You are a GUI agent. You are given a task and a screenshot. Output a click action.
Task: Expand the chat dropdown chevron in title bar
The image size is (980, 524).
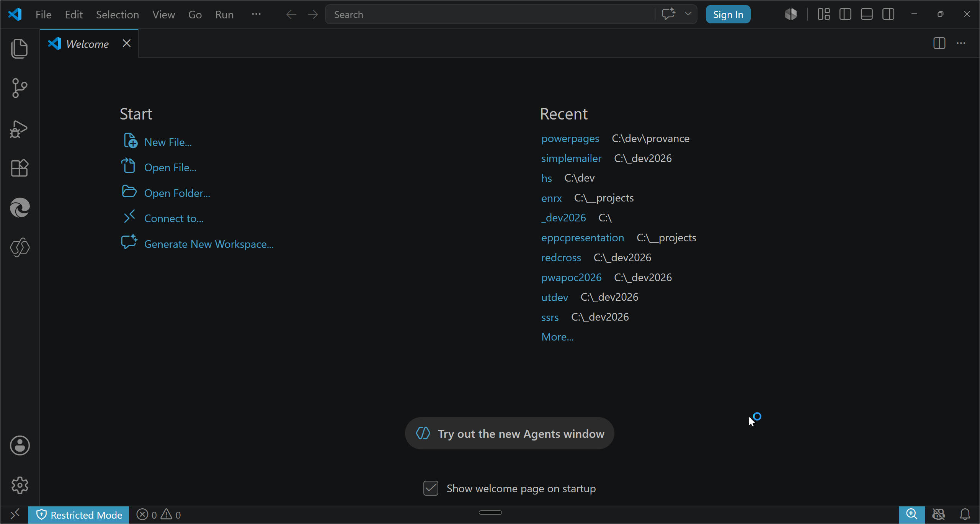(x=688, y=14)
